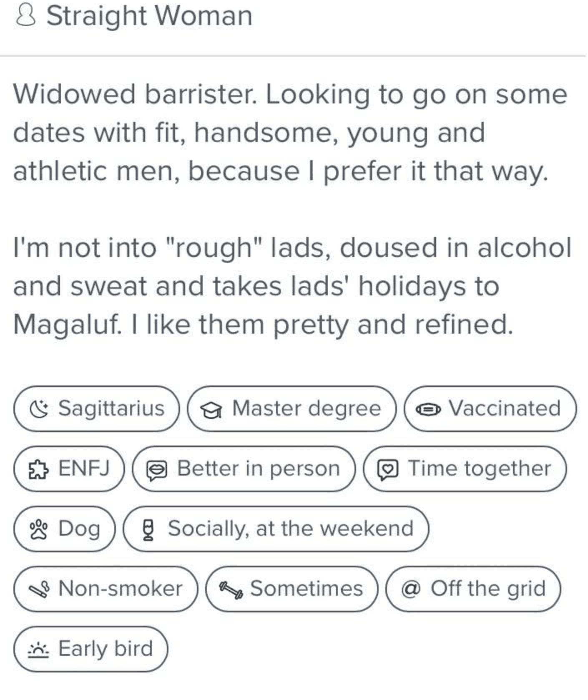Tap the Magaluf bio paragraph
Image resolution: width=588 pixels, height=700 pixels.
coord(292,286)
